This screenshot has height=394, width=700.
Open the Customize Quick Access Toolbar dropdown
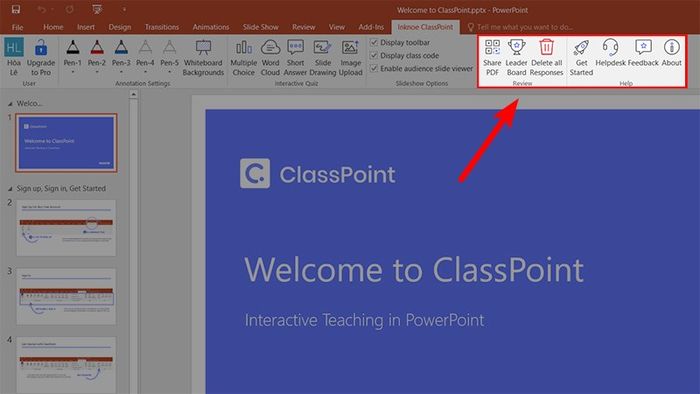(124, 10)
